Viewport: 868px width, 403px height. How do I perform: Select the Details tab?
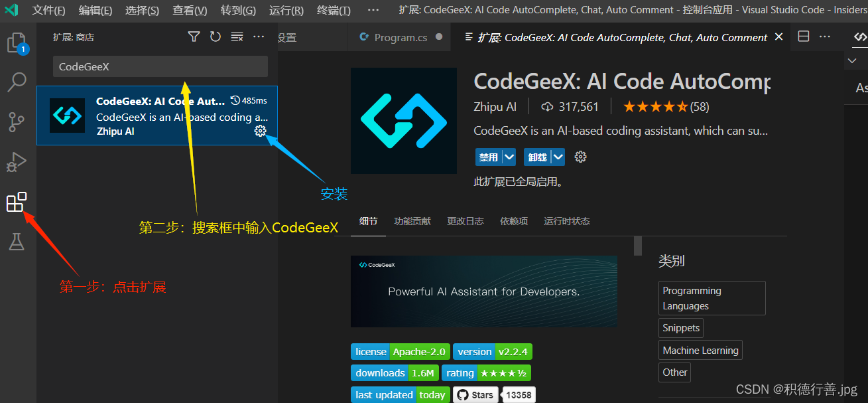(369, 221)
